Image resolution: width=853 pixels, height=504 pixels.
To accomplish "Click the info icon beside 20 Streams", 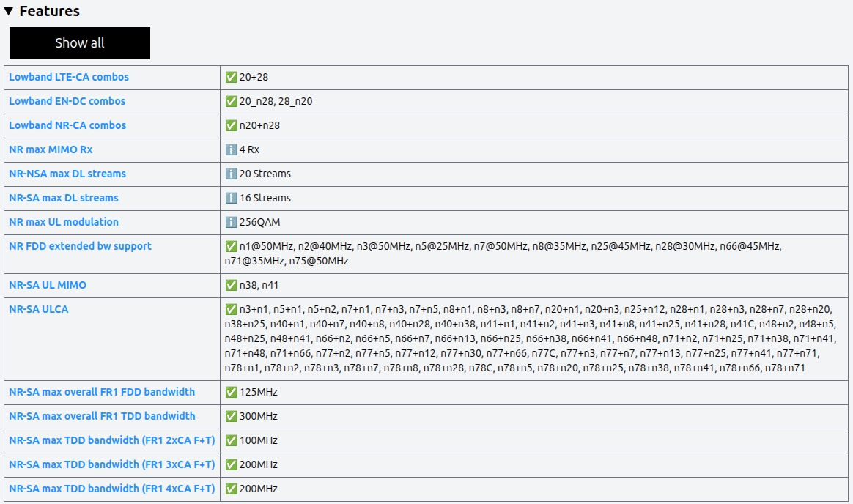I will coord(231,174).
